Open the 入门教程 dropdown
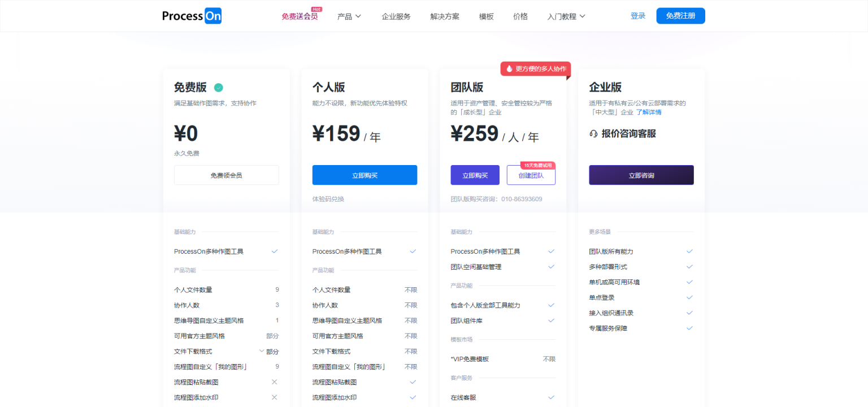Image resolution: width=868 pixels, height=407 pixels. pyautogui.click(x=566, y=16)
